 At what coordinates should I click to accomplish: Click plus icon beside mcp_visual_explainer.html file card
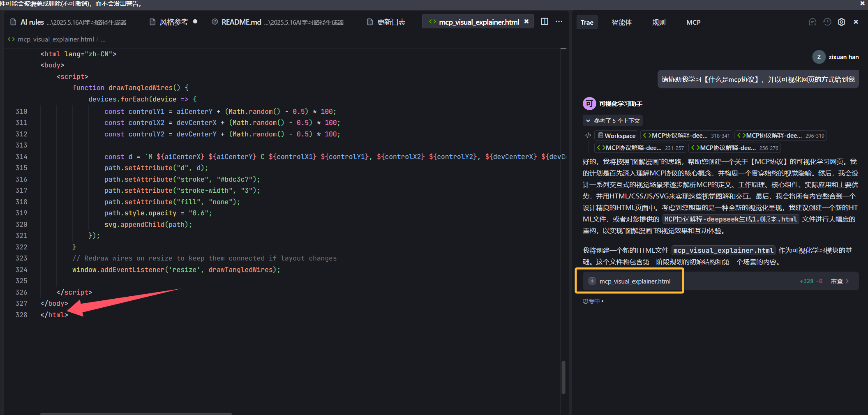tap(592, 281)
